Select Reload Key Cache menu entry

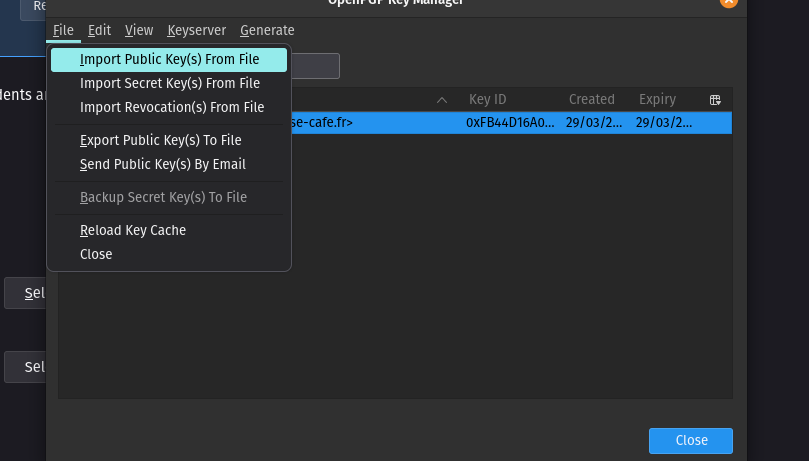click(x=169, y=230)
